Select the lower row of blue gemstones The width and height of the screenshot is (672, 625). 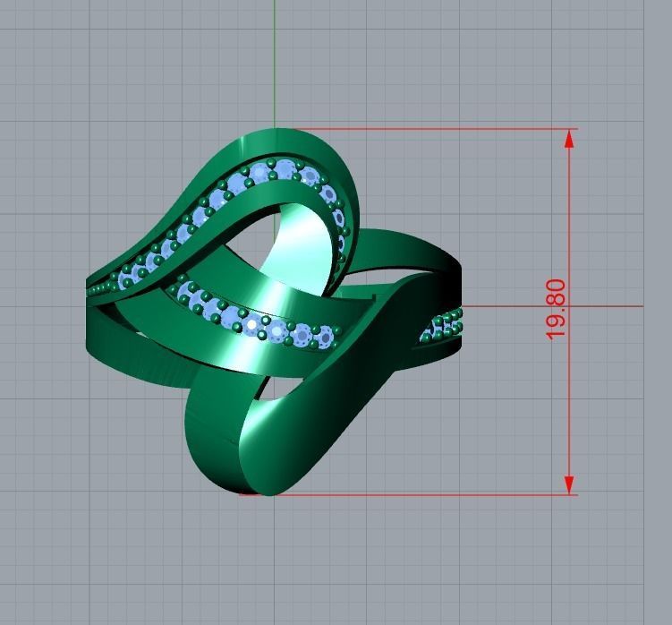click(257, 315)
